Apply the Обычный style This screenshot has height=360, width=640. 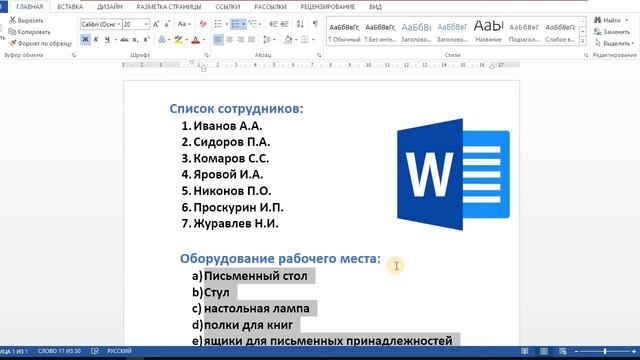pos(344,32)
